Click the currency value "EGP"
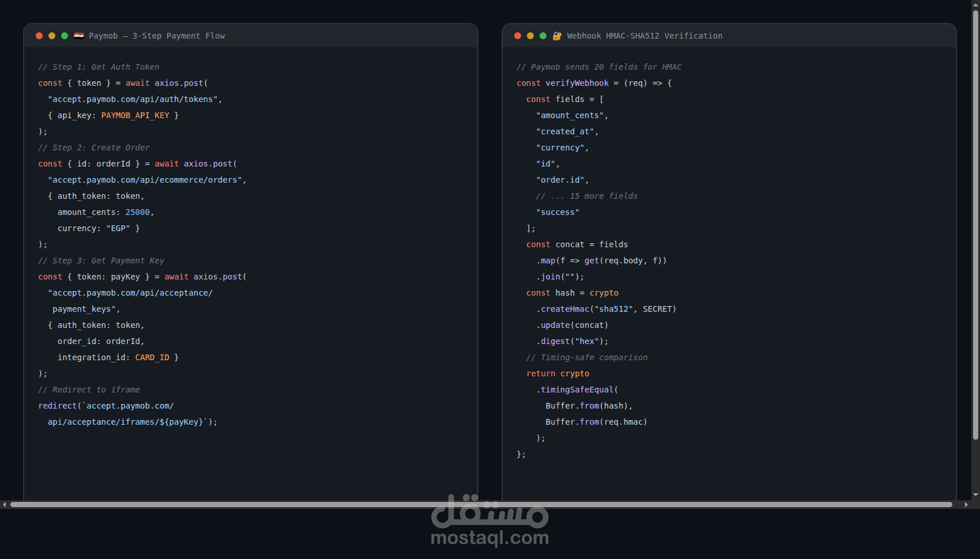 [x=118, y=228]
